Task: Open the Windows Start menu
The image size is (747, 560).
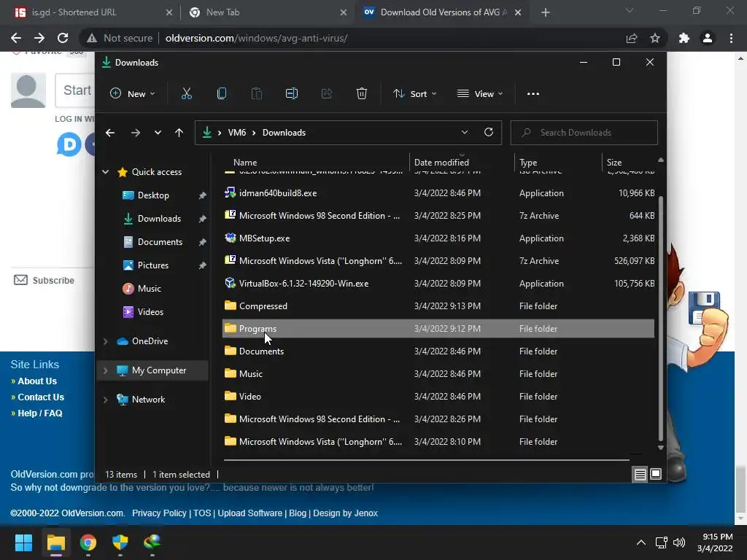Action: 23,542
